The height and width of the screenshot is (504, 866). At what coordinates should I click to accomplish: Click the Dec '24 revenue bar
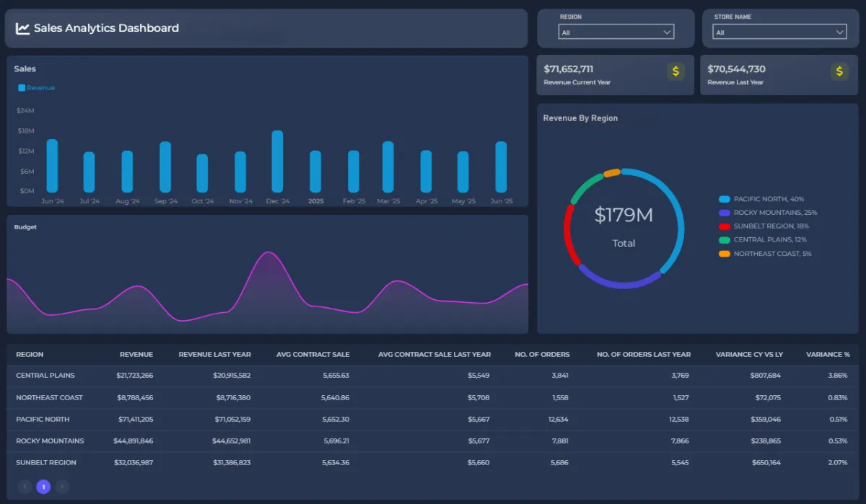(277, 162)
